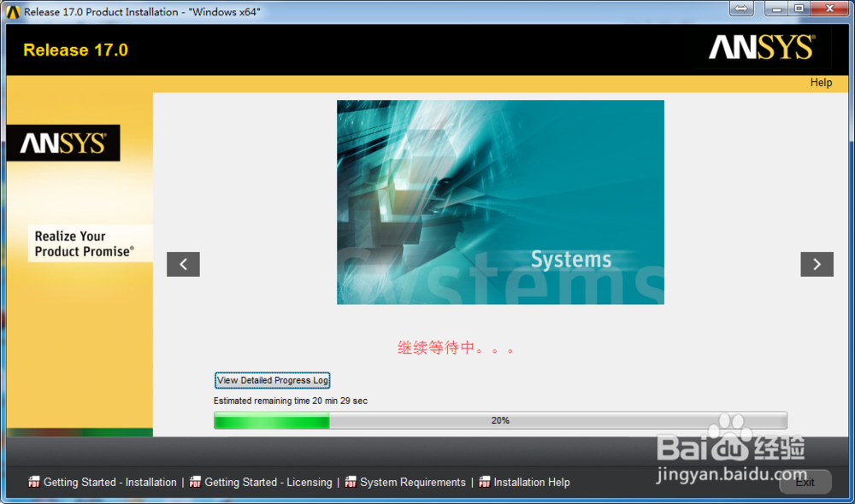Open Getting Started - Licensing PDF link
Image resolution: width=855 pixels, height=504 pixels.
click(x=268, y=482)
